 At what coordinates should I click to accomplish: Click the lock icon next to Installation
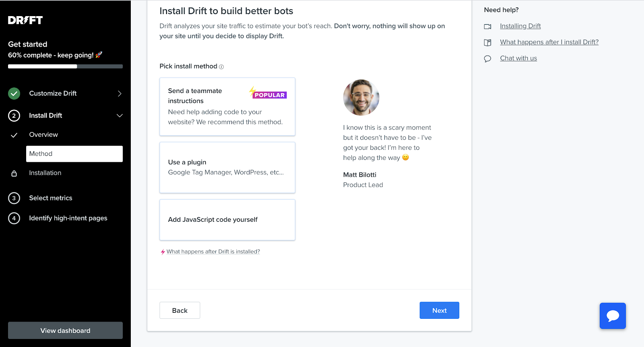point(14,173)
